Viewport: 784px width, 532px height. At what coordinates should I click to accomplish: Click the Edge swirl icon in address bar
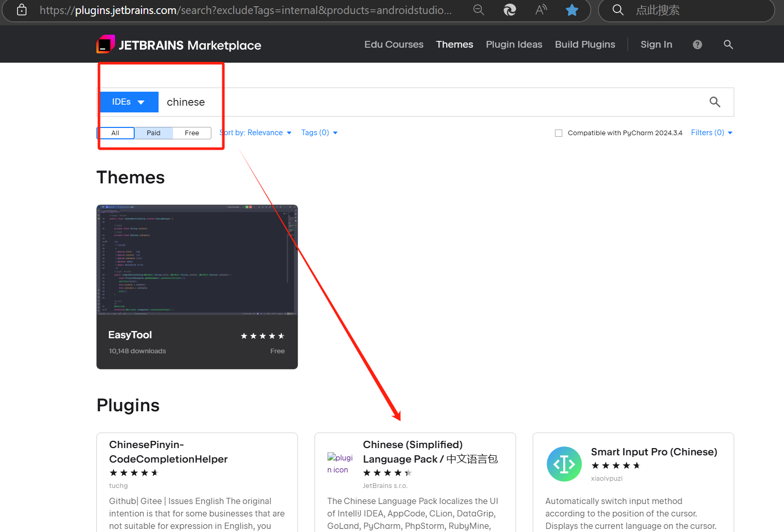click(510, 10)
